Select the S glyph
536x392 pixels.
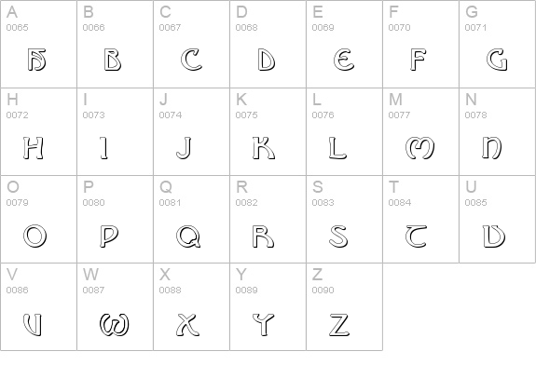tap(338, 237)
